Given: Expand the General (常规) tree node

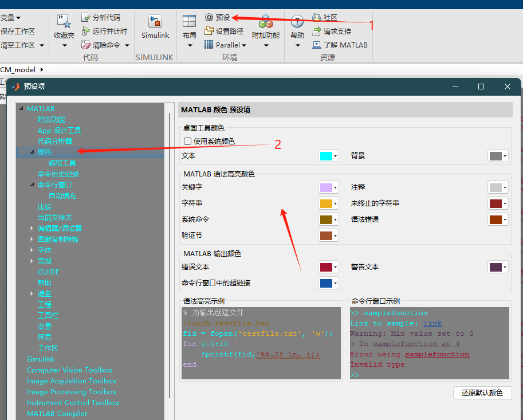Looking at the screenshot, I should (32, 261).
